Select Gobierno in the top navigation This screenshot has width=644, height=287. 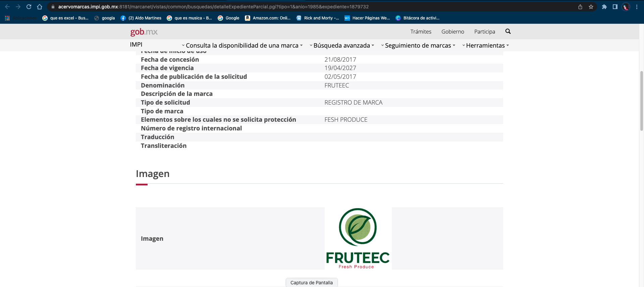tap(452, 32)
